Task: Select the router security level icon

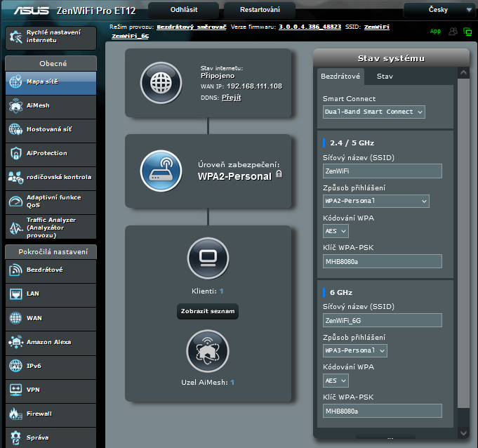Action: (161, 171)
